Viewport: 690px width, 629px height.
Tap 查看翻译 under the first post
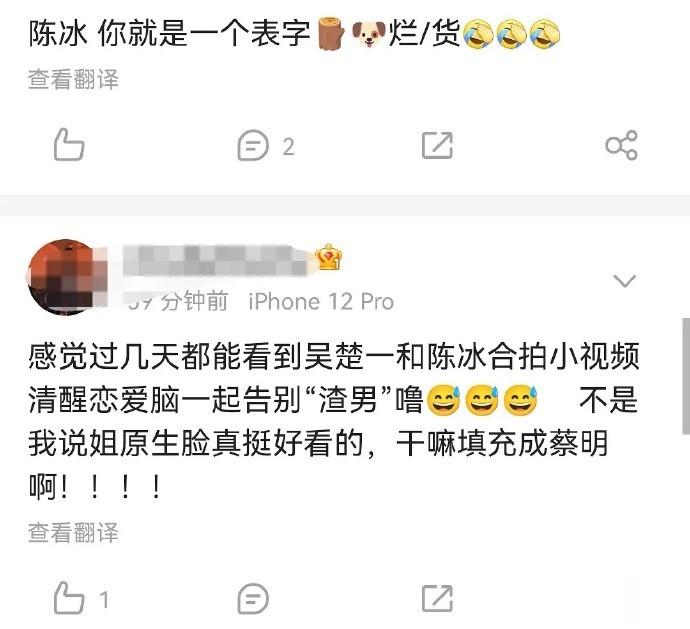pos(73,80)
